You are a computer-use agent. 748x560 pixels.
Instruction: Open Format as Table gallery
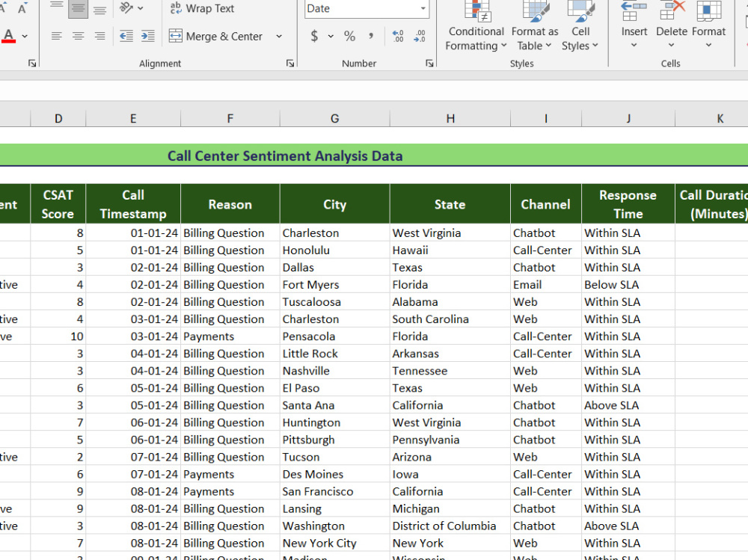(x=535, y=27)
